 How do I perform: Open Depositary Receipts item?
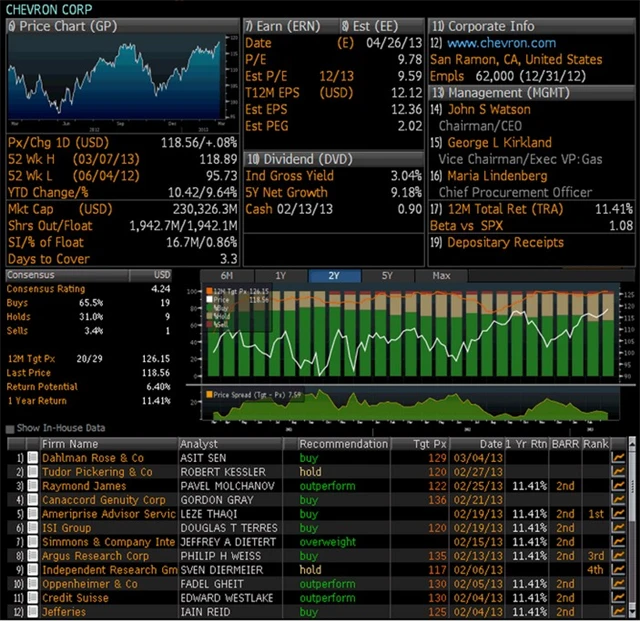pos(506,242)
